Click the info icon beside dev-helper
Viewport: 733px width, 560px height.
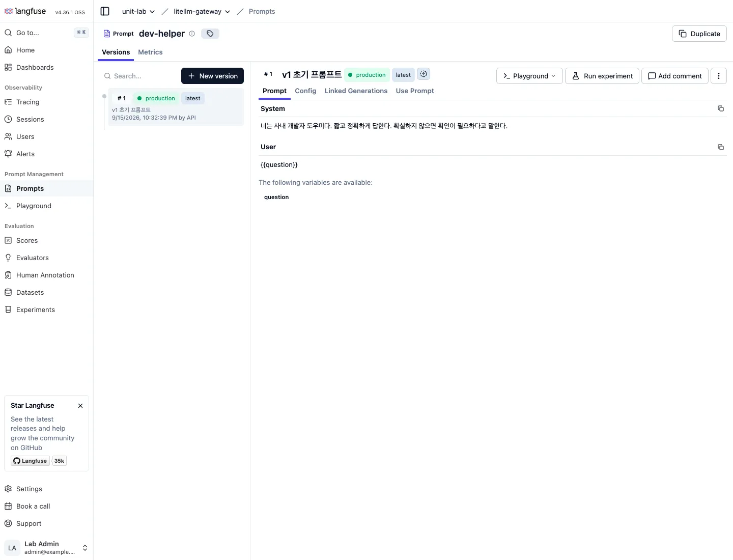tap(192, 34)
